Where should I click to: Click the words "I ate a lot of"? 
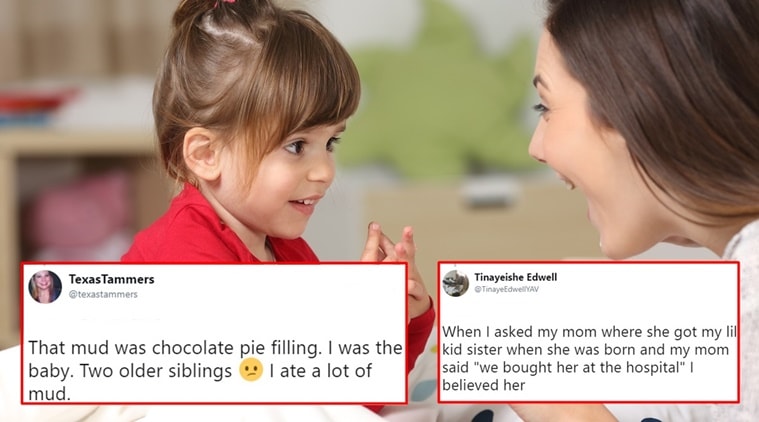point(320,371)
